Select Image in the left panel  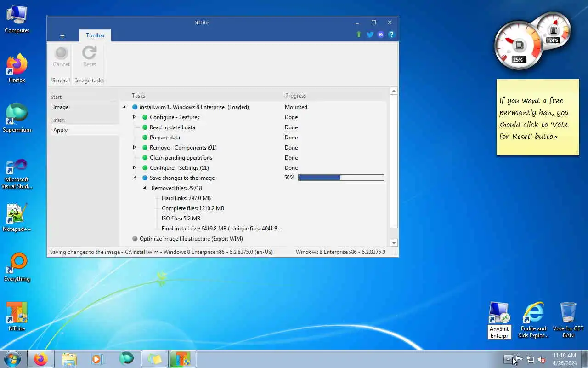pos(84,107)
